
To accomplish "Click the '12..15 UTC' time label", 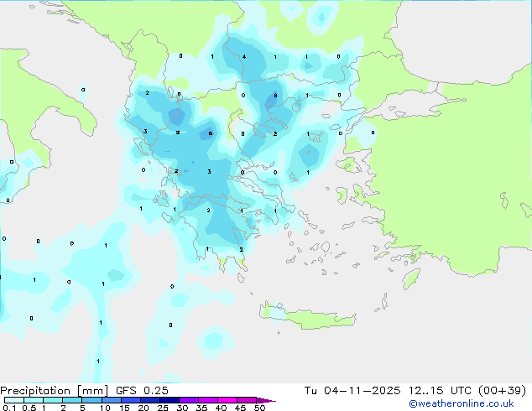I will click(x=440, y=391).
